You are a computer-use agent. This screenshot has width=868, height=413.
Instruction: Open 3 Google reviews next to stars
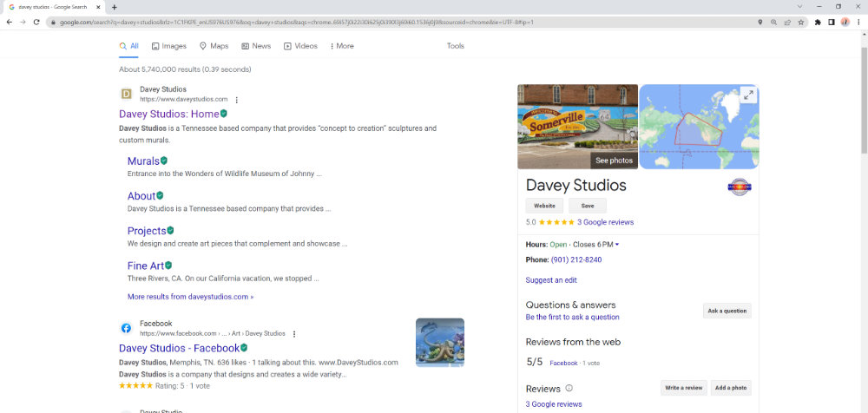pos(605,222)
